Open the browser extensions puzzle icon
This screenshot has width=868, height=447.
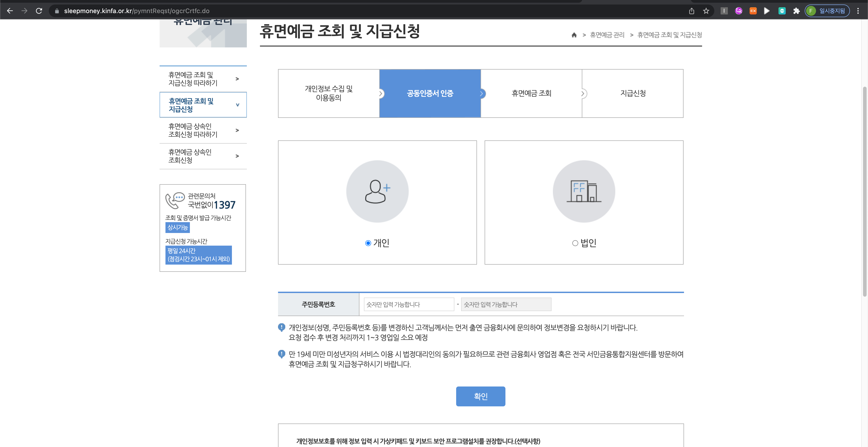(796, 11)
